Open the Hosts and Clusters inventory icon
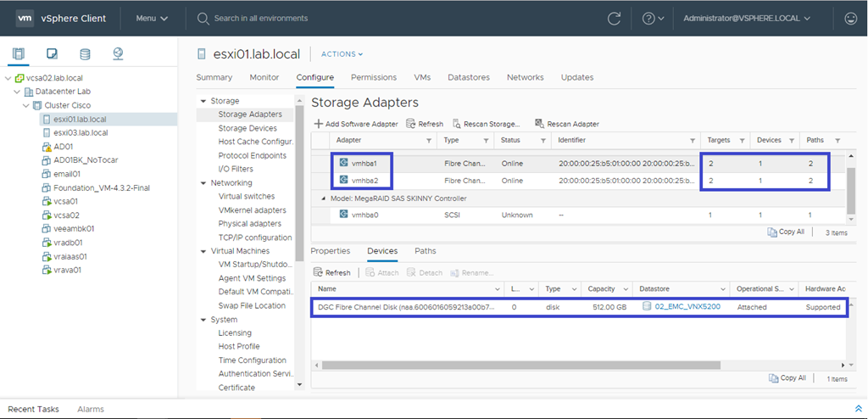 coord(19,54)
